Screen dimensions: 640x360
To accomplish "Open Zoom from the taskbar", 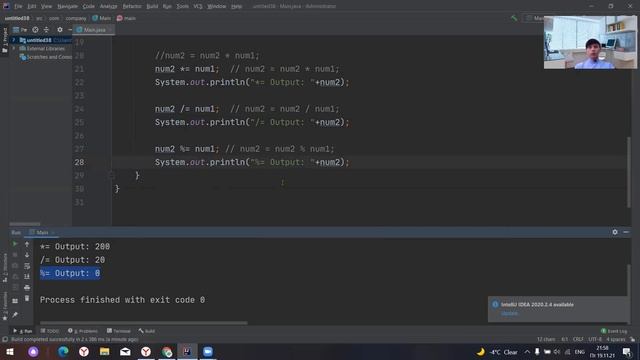I will tap(208, 351).
